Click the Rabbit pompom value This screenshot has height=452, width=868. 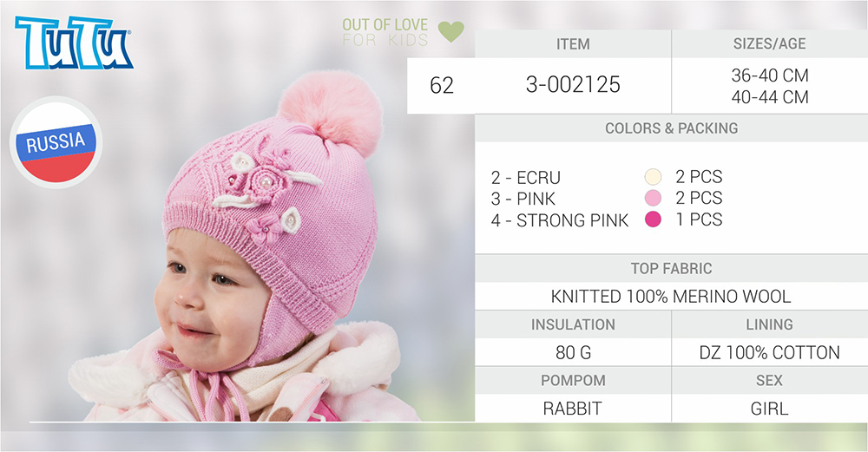click(x=572, y=409)
